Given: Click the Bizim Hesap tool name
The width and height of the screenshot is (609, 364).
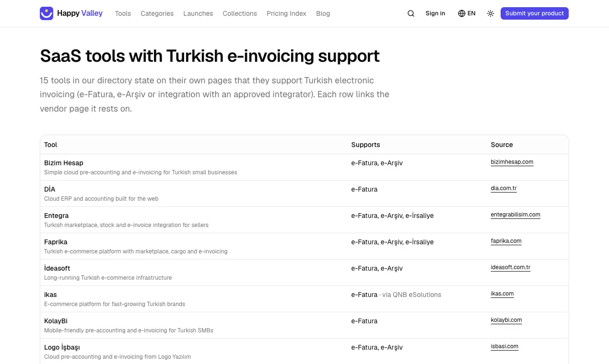Looking at the screenshot, I should tap(64, 163).
